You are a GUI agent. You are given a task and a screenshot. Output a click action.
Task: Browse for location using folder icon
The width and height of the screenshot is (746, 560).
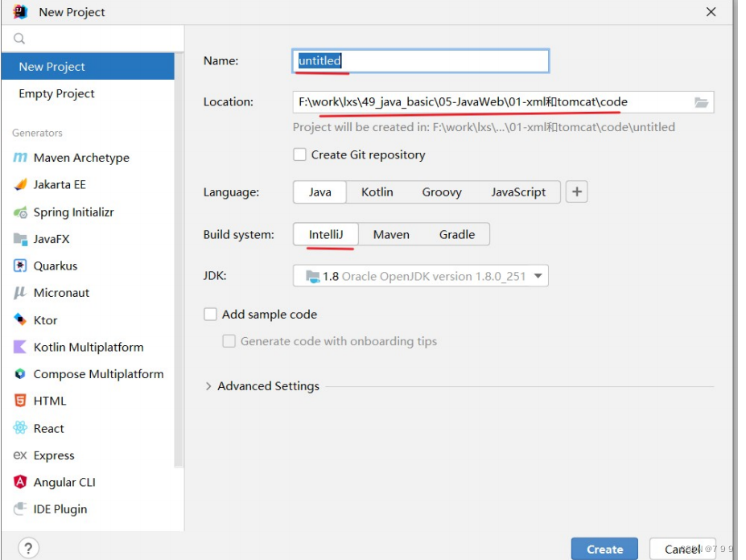coord(701,102)
